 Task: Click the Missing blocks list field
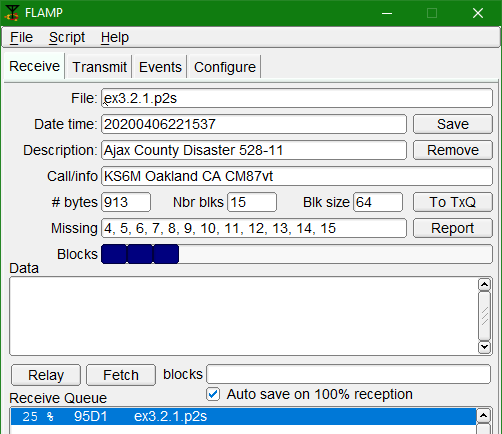click(254, 228)
